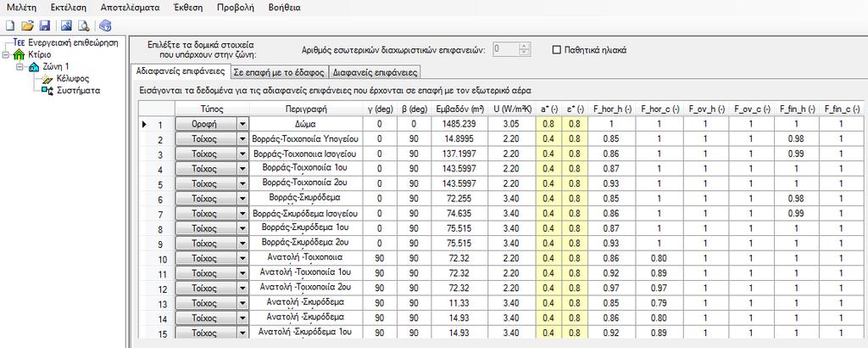Screen dimensions: 868x348
Task: Select the Κτίριο green house icon
Action: pyautogui.click(x=19, y=55)
